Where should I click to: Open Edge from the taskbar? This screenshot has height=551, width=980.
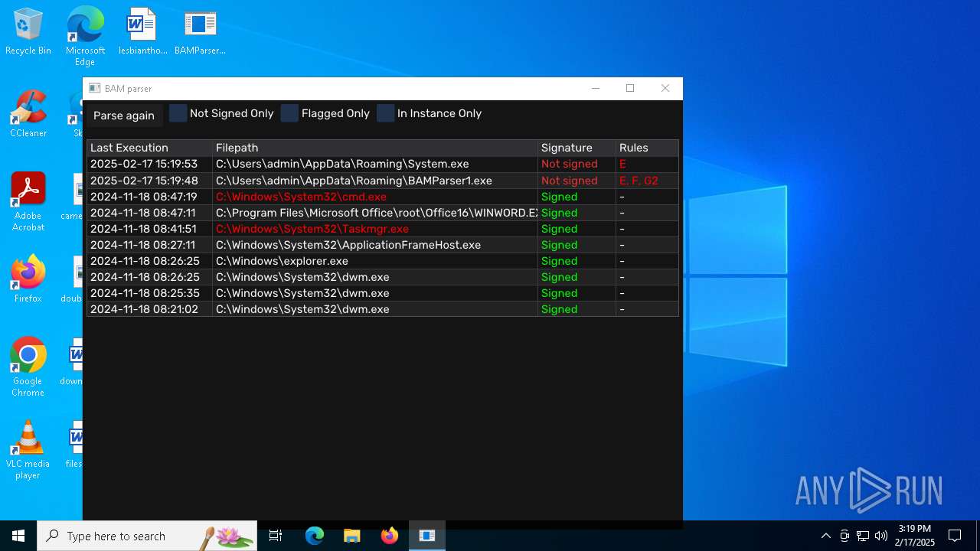315,536
